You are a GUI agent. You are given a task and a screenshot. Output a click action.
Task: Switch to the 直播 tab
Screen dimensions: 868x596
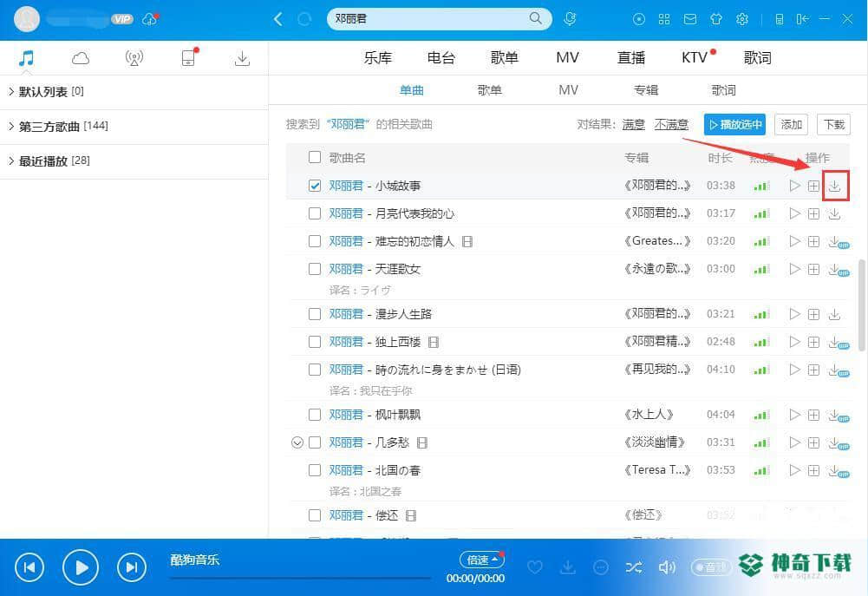click(631, 57)
